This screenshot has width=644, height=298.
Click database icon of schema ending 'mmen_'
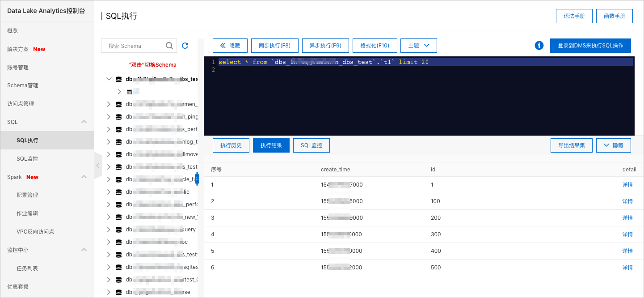click(118, 104)
